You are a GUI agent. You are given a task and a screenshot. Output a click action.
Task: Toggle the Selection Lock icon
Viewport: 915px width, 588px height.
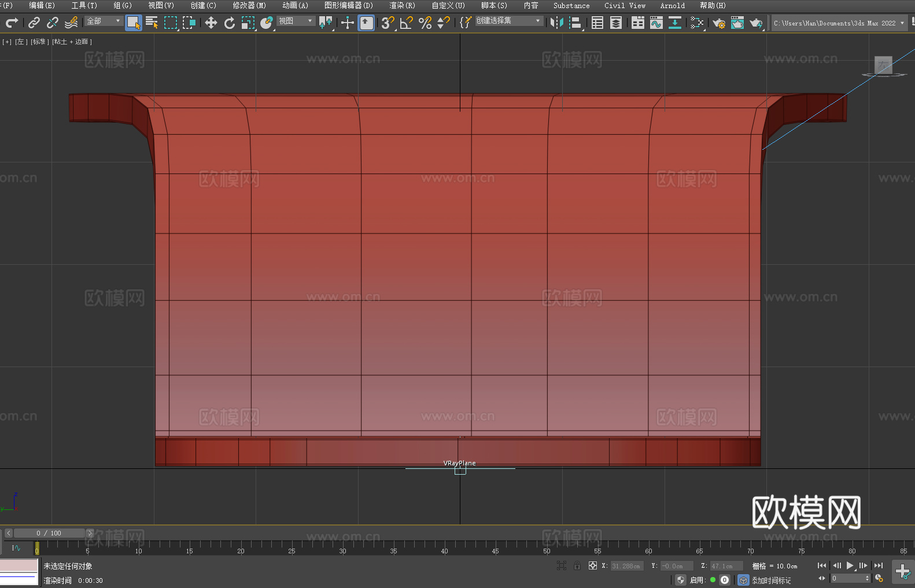point(577,565)
